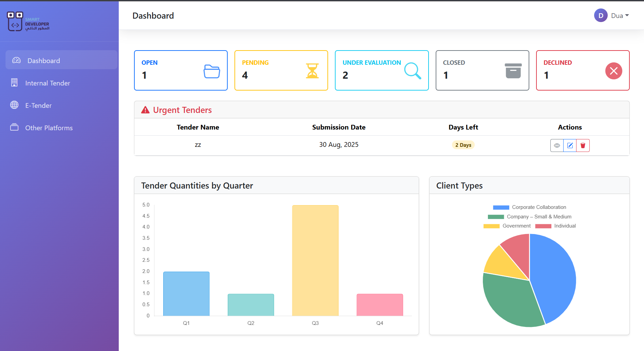Image resolution: width=644 pixels, height=351 pixels.
Task: Select the CLOSED tenders status card
Action: pos(482,71)
